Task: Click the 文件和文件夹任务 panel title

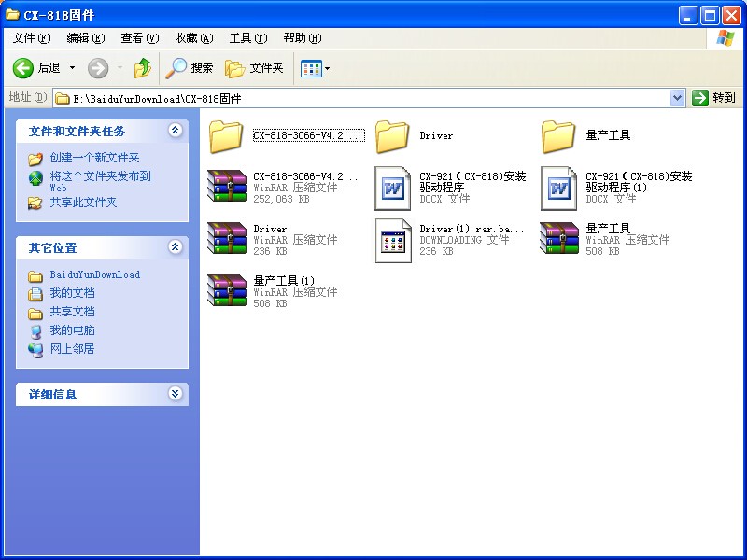Action: tap(77, 132)
